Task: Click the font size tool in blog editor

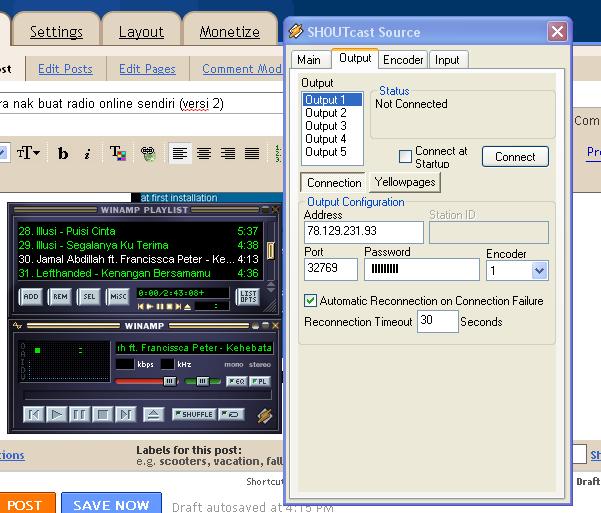Action: [28, 153]
